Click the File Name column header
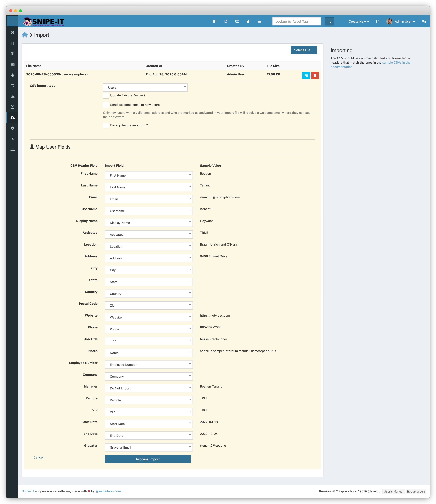 tap(34, 66)
